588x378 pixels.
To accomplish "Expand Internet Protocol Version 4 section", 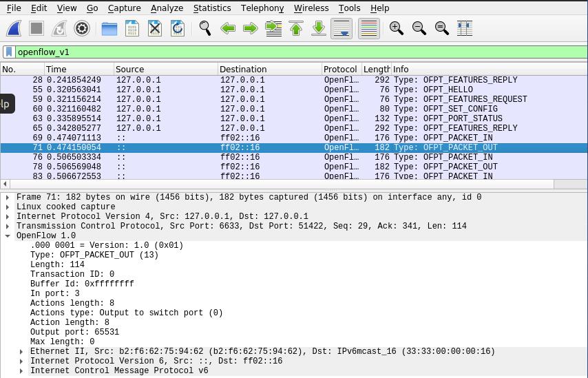I will (8, 216).
